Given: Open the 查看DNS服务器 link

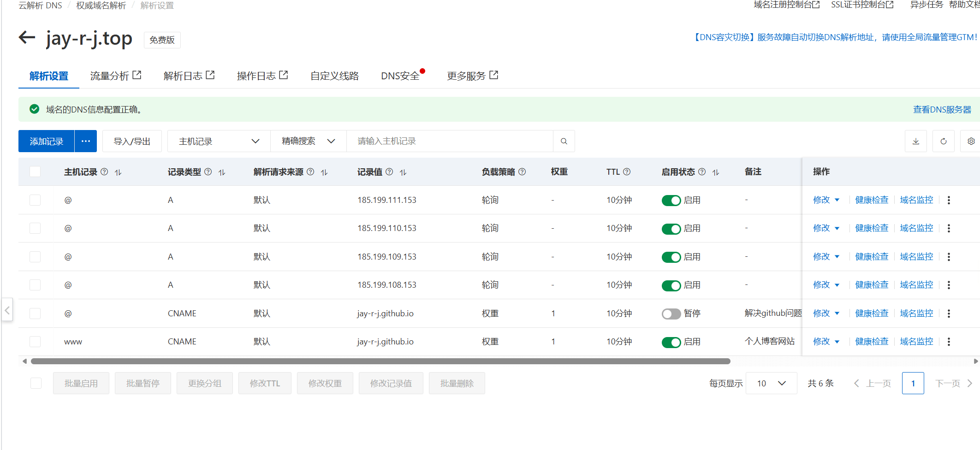Looking at the screenshot, I should click(942, 109).
